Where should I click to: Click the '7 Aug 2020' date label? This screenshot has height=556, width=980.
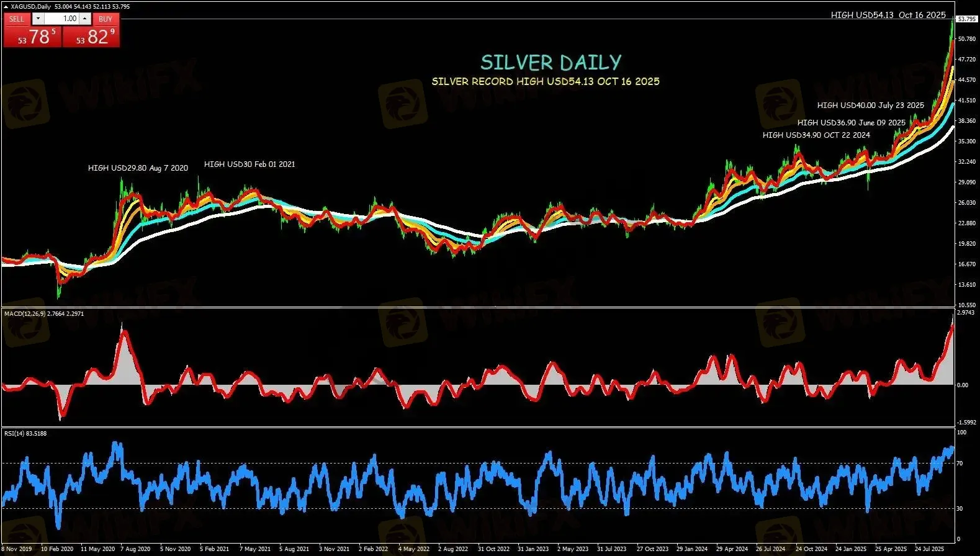point(135,549)
